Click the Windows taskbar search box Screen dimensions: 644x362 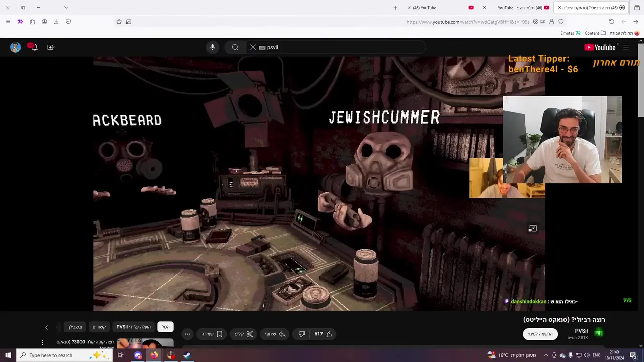65,355
